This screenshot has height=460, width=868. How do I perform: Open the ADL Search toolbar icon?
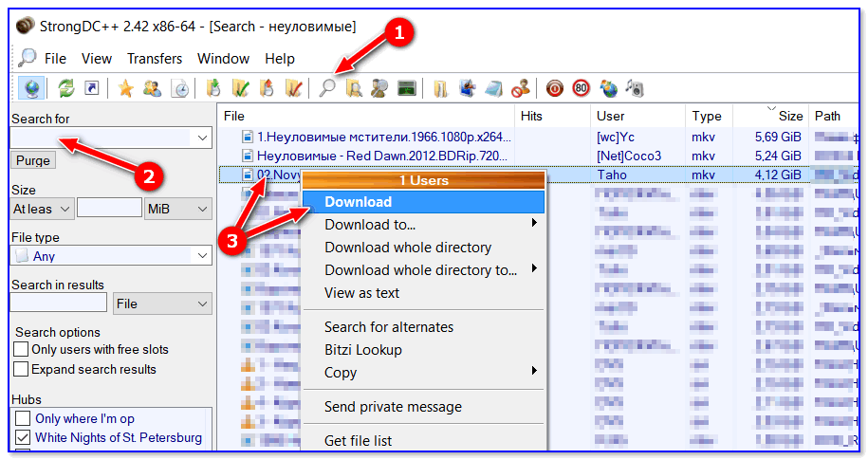coord(354,88)
